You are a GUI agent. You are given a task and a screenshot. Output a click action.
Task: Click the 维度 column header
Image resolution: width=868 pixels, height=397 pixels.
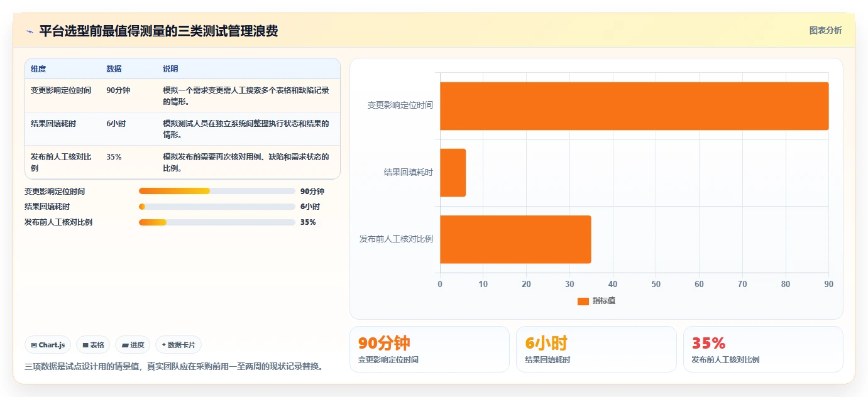[38, 69]
